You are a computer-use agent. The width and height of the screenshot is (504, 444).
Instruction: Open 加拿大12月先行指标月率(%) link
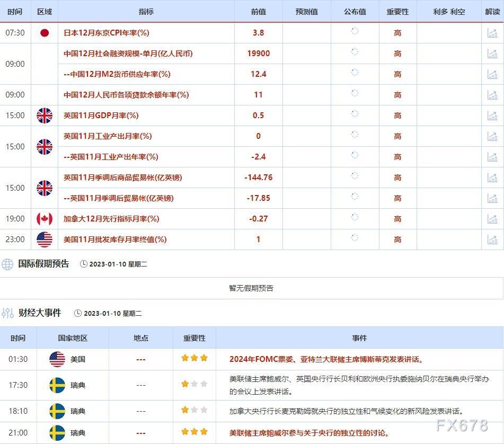[111, 219]
